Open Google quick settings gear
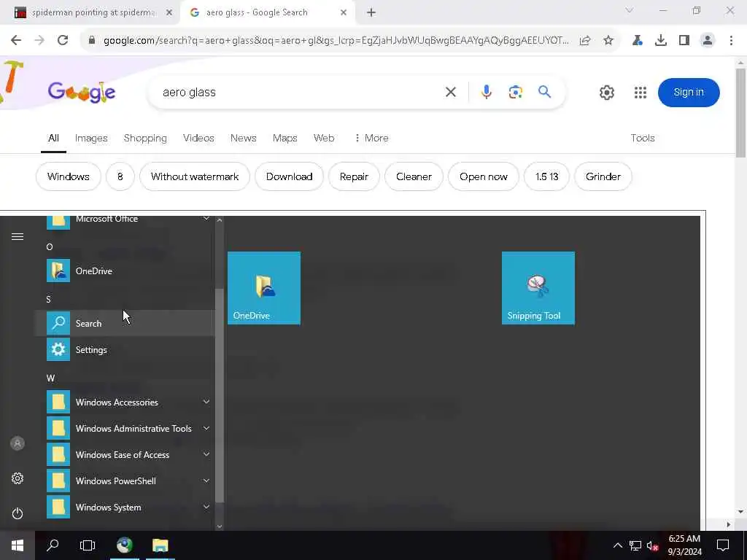The image size is (747, 560). tap(606, 93)
